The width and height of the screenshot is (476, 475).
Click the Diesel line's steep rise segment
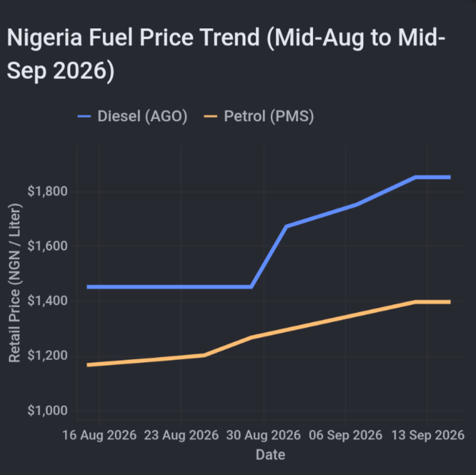(x=269, y=257)
